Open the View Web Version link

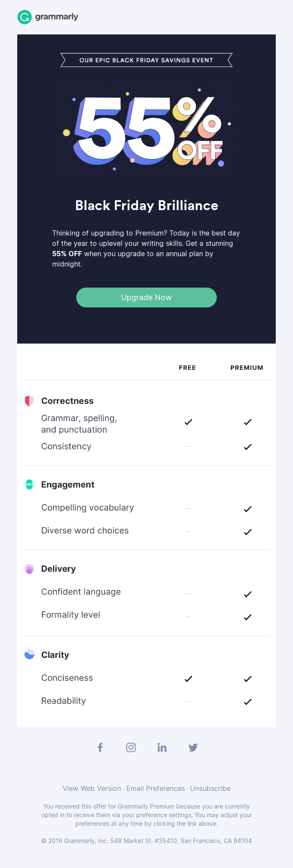click(92, 788)
